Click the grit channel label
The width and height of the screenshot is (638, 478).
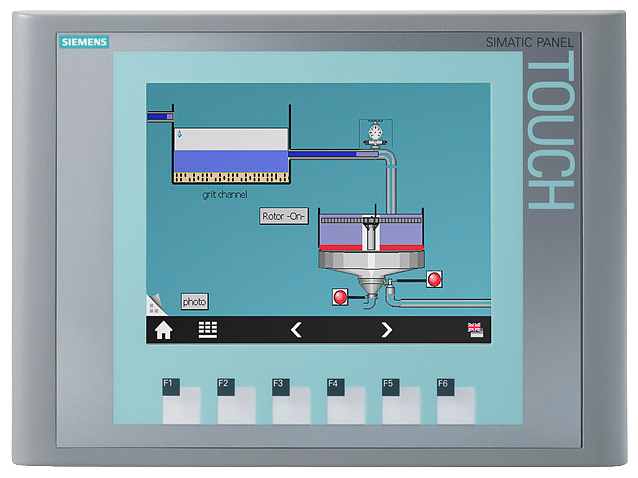click(225, 194)
